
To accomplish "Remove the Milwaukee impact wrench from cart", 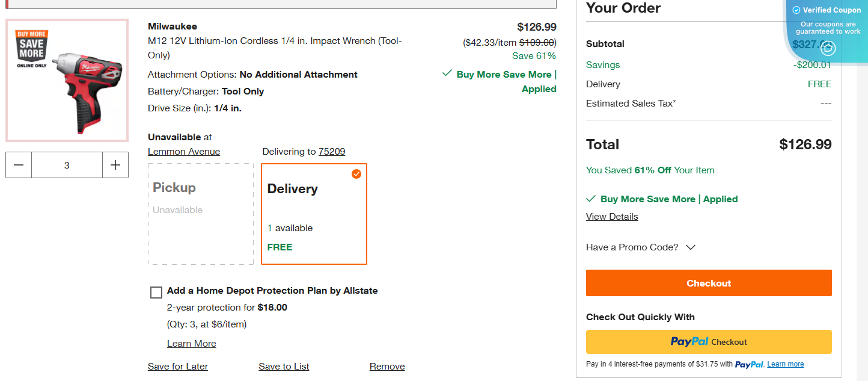I will 387,366.
